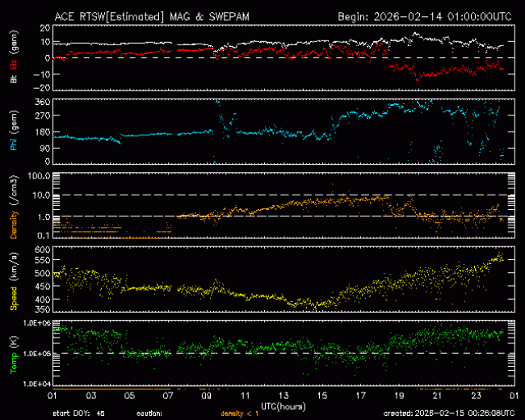Click the '19' hour label on time axis

(x=399, y=396)
